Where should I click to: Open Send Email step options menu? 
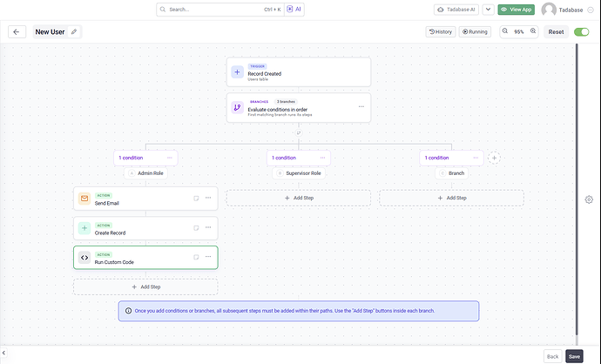coord(208,199)
